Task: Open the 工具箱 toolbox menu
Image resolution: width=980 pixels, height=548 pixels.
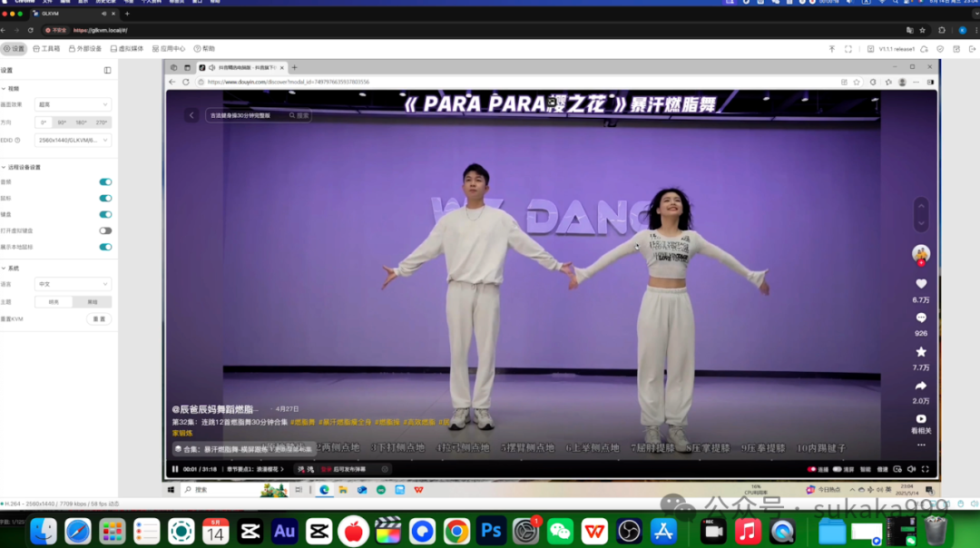Action: [46, 48]
